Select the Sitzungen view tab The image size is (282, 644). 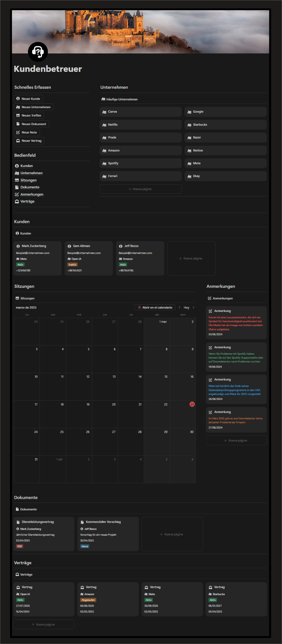pyautogui.click(x=25, y=298)
